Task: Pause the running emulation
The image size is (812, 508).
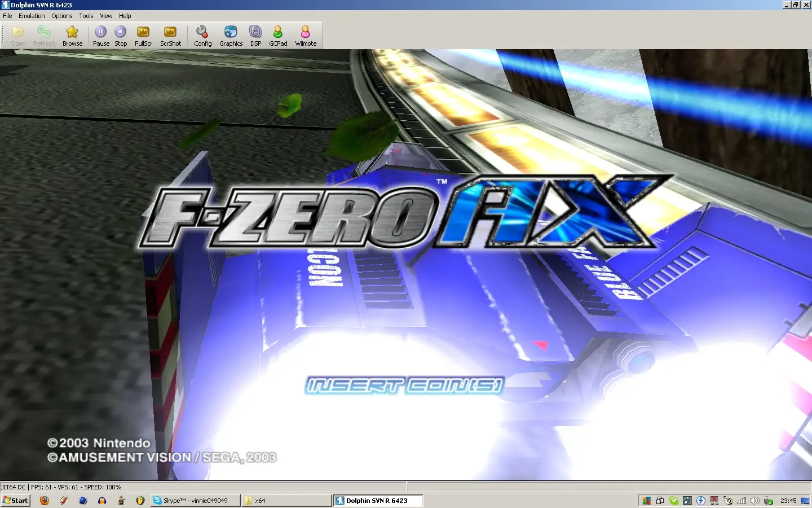Action: (x=101, y=36)
